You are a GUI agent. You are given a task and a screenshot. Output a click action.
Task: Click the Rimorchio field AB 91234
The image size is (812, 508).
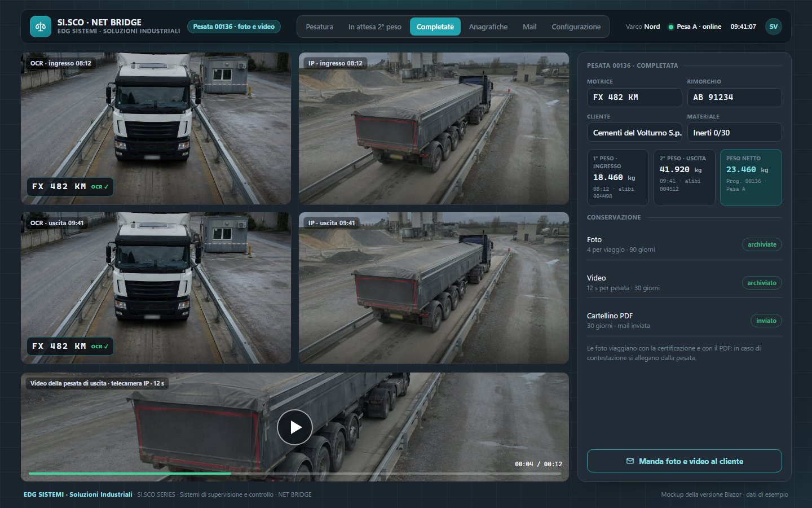tap(734, 97)
